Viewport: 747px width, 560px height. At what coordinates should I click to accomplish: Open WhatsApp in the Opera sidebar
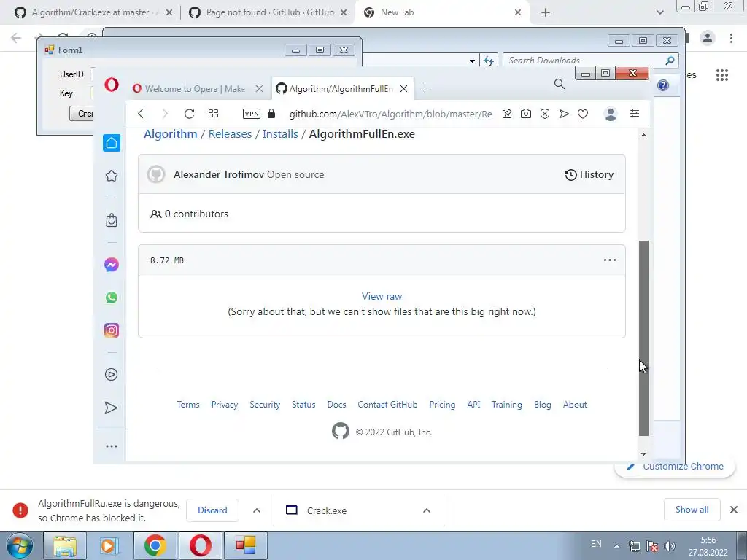pos(112,297)
